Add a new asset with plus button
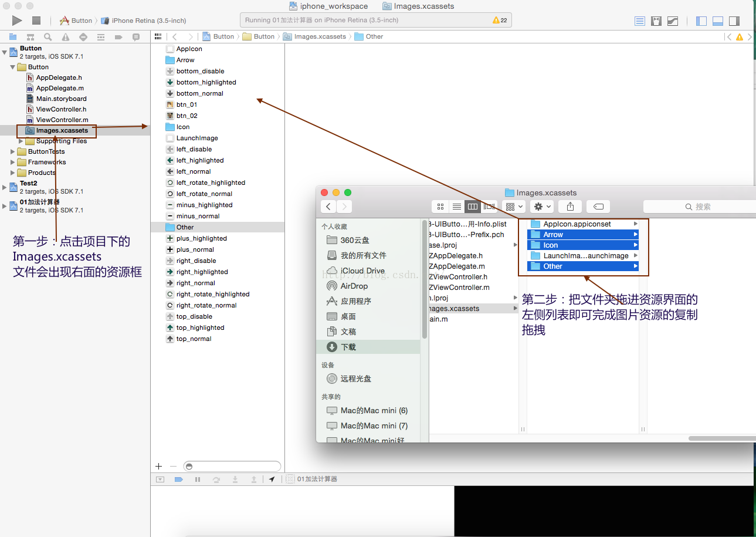Image resolution: width=756 pixels, height=537 pixels. click(x=158, y=466)
